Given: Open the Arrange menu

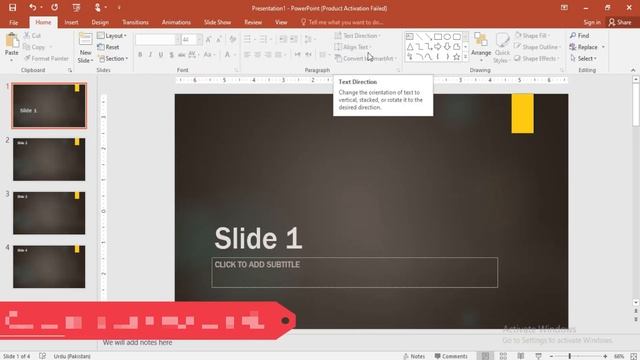Looking at the screenshot, I should tap(481, 47).
